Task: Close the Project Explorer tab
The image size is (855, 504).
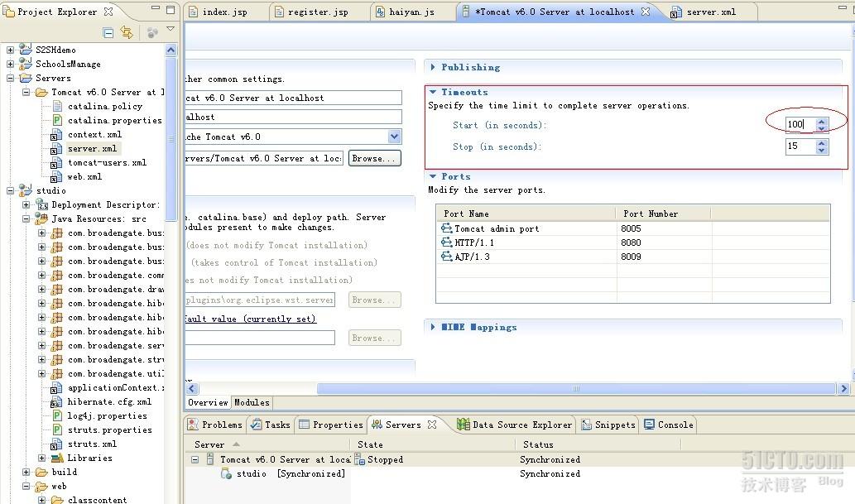Action: point(108,11)
